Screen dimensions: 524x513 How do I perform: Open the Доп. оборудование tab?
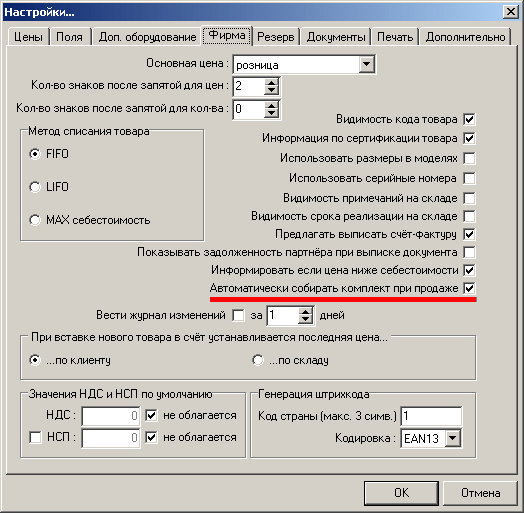[147, 37]
